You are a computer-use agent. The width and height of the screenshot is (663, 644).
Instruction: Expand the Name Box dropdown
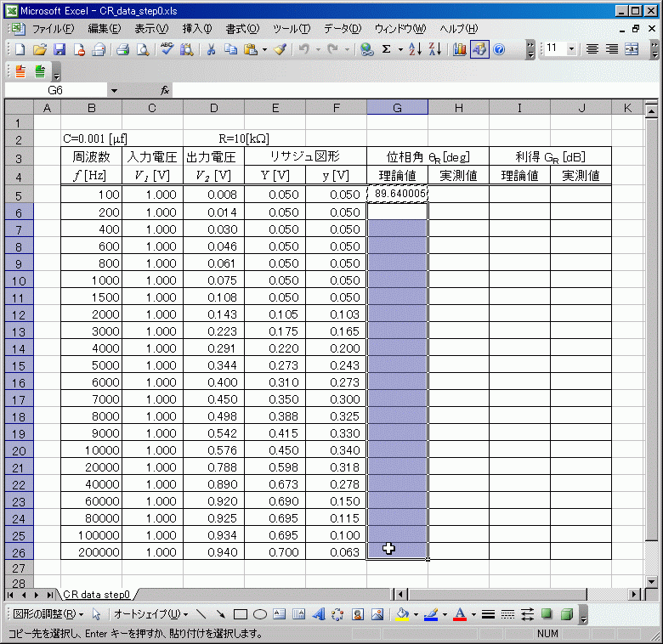point(114,90)
